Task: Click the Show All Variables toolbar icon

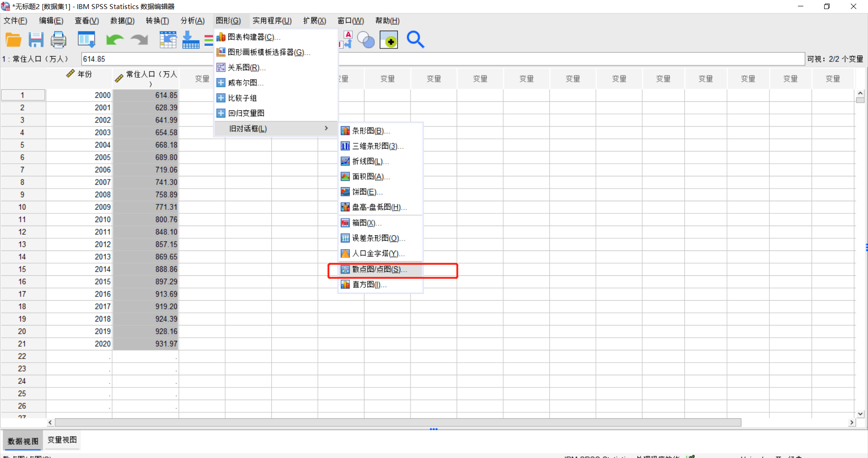Action: pos(389,40)
